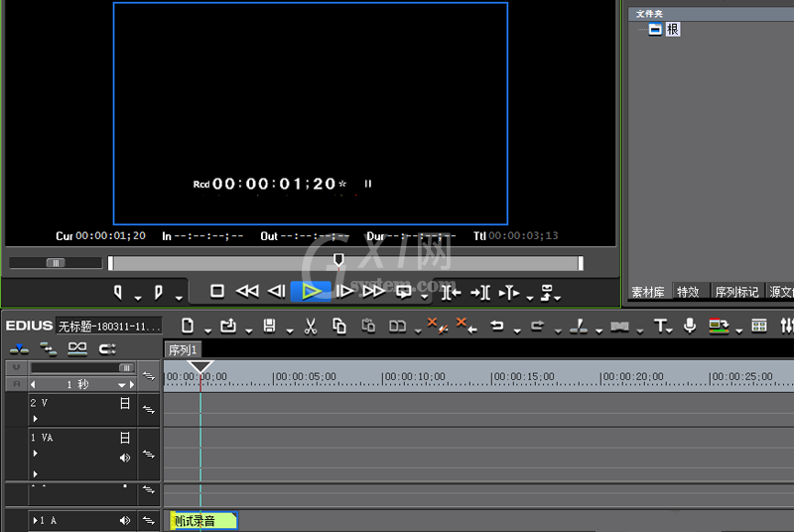Toggle sync-lock mode icon
The image size is (794, 532).
[107, 348]
